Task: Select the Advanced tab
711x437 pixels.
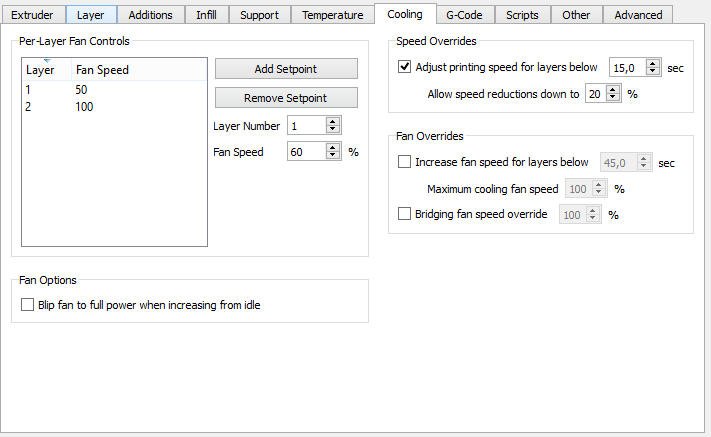Action: click(x=638, y=15)
